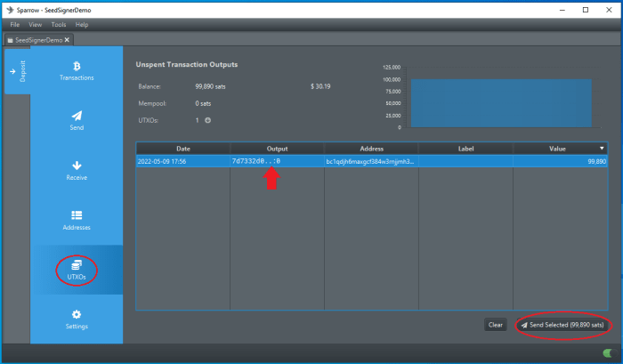Expand the Value column sort arrow

point(602,148)
